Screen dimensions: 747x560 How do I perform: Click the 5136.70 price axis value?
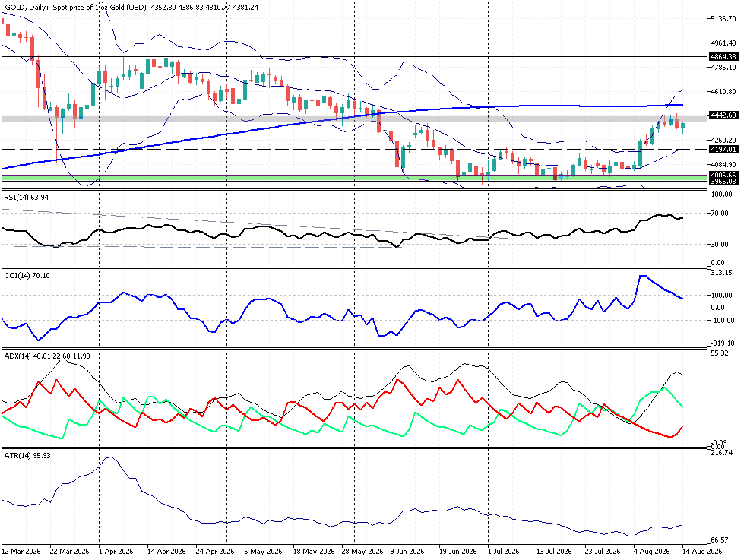tap(723, 19)
